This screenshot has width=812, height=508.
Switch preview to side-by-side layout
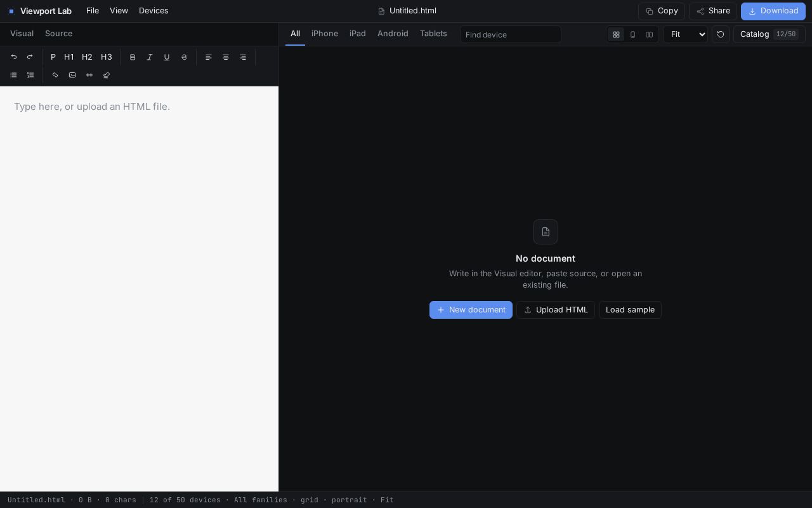(x=649, y=34)
